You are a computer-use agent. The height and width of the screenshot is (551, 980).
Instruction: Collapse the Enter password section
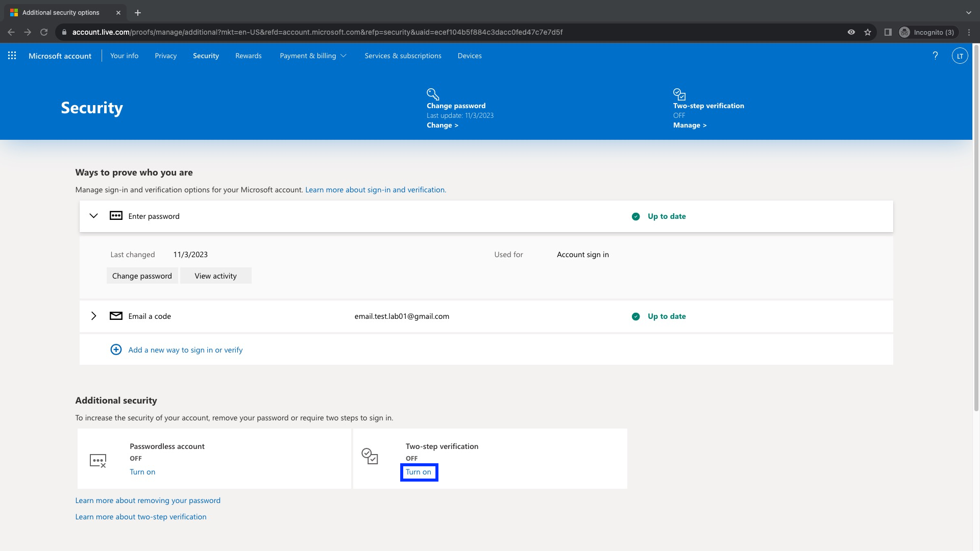93,216
